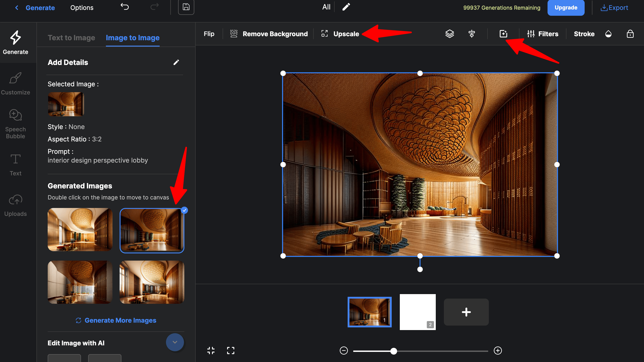
Task: Click the lobby image on canvas
Action: click(420, 165)
